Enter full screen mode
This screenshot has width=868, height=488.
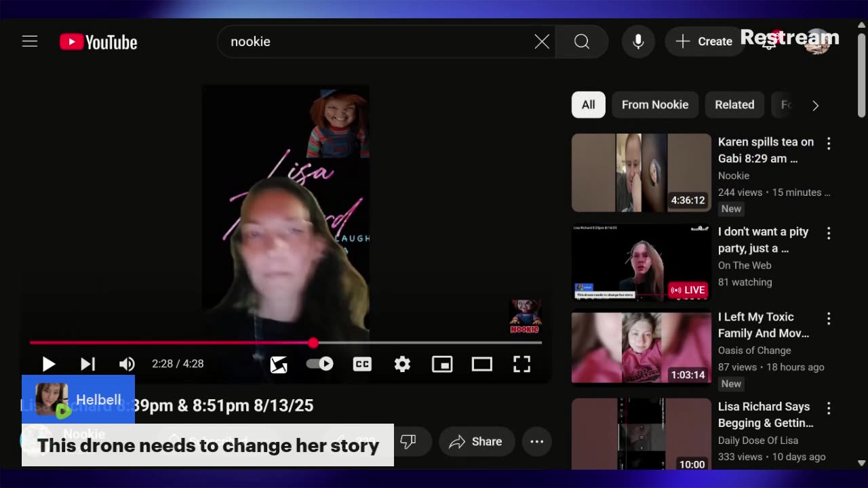pos(521,364)
